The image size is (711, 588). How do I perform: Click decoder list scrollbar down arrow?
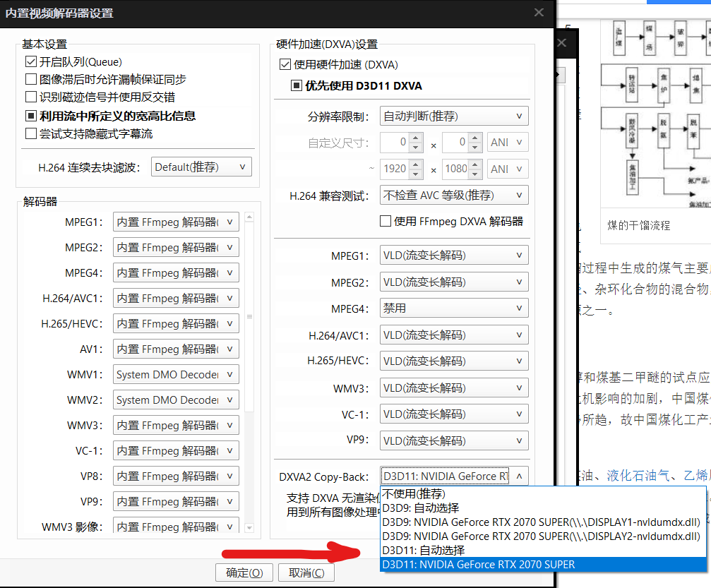[x=249, y=528]
